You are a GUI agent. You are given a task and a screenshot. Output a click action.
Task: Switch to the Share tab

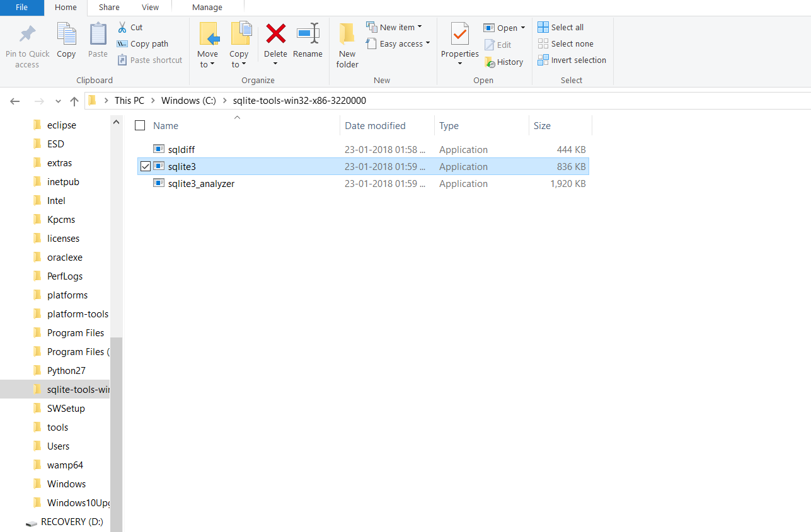pyautogui.click(x=109, y=8)
